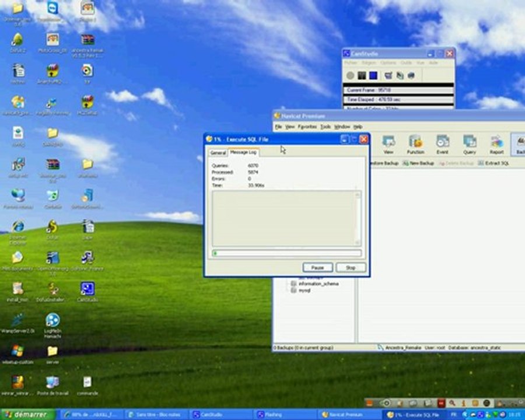This screenshot has width=525, height=420.
Task: Open Navicat Backup section
Action: [x=519, y=145]
